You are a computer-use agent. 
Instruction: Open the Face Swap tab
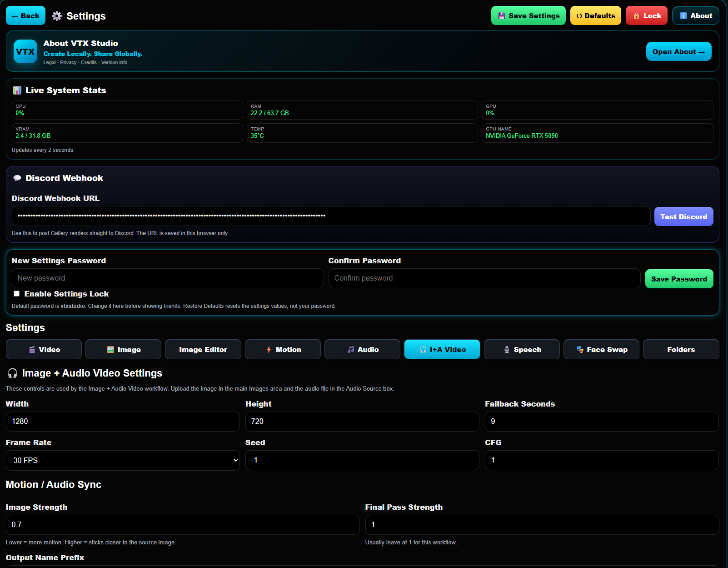click(x=601, y=349)
